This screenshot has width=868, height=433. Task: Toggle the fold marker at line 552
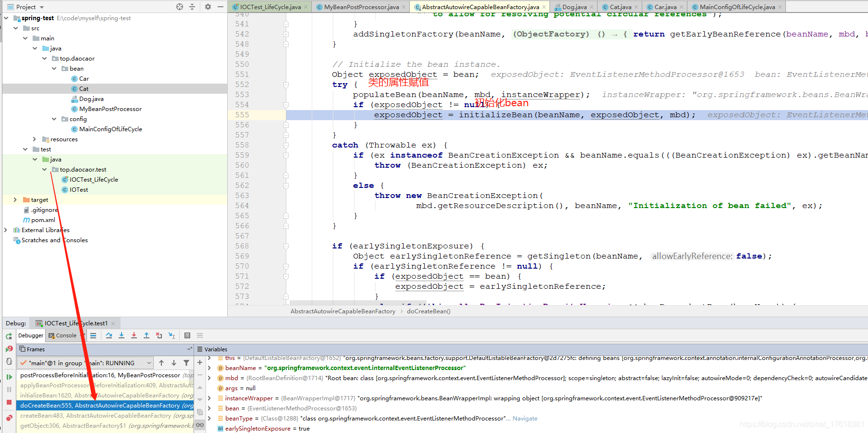tap(286, 85)
